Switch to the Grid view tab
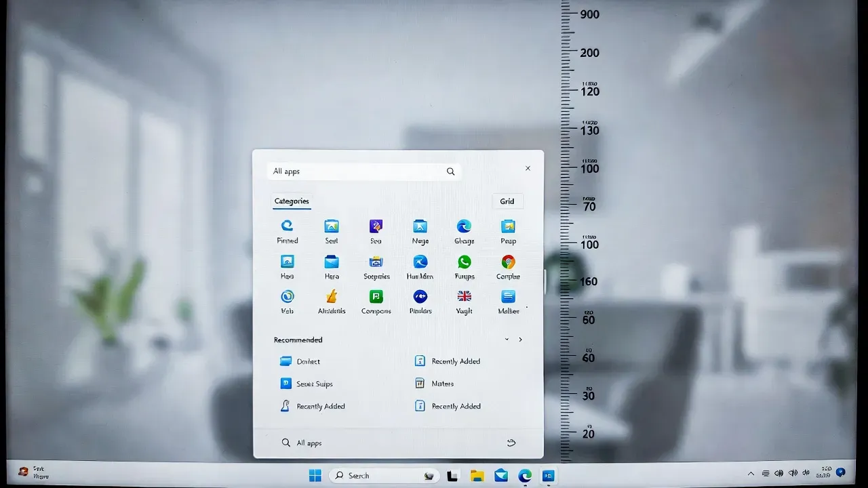 507,201
